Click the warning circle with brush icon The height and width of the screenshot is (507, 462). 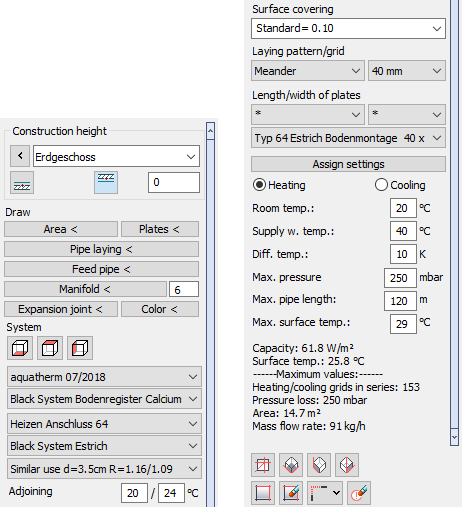[x=359, y=493]
